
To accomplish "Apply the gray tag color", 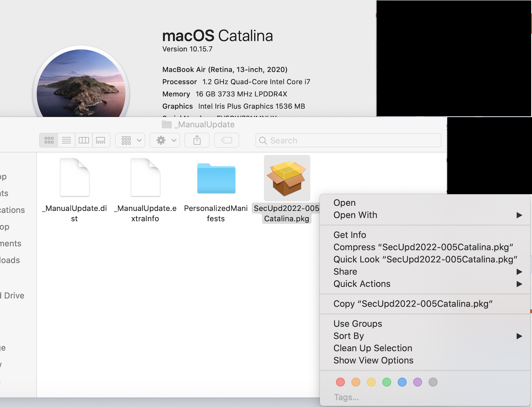I will pyautogui.click(x=433, y=382).
